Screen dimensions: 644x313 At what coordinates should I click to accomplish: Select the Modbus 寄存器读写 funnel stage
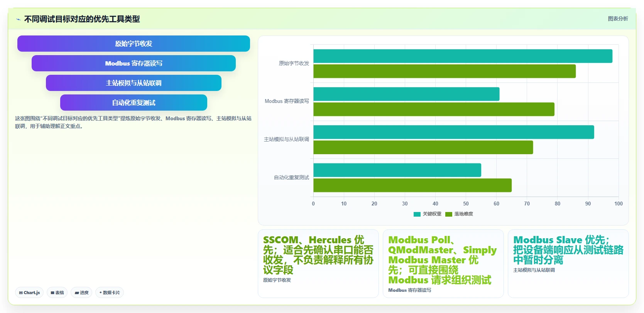click(134, 63)
